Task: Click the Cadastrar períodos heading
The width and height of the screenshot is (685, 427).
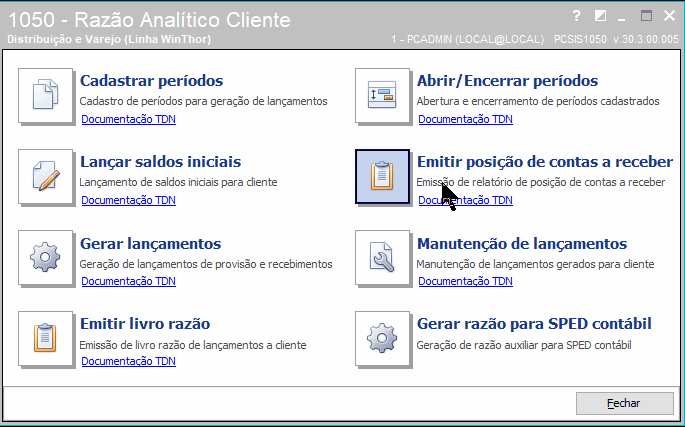Action: click(x=152, y=81)
